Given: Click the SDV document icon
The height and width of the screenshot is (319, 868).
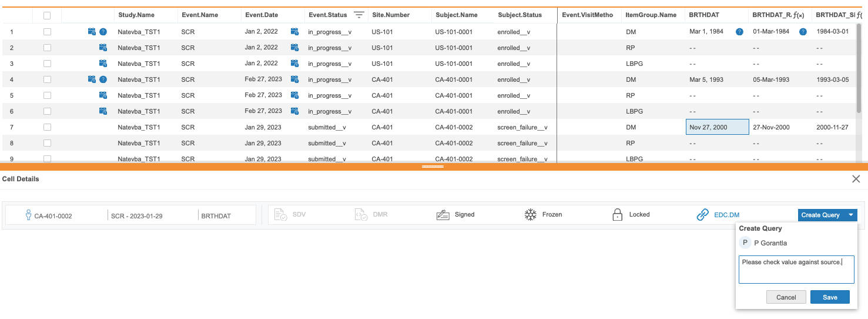Looking at the screenshot, I should tap(280, 215).
